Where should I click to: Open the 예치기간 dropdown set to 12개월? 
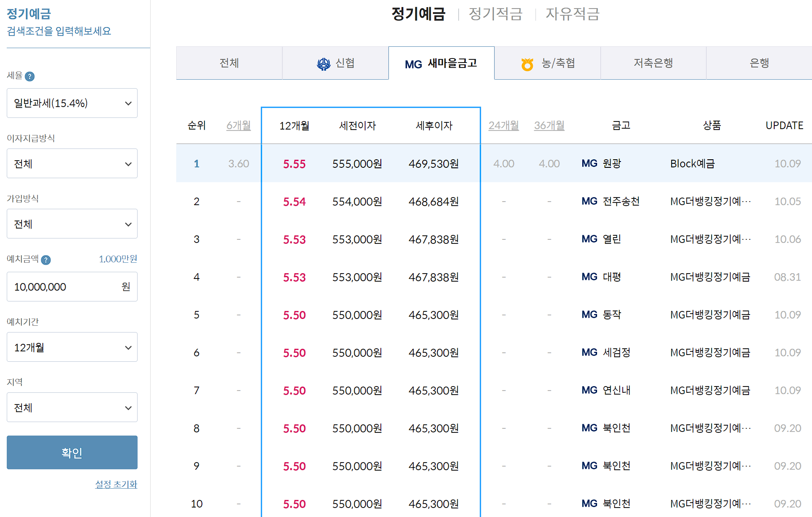(x=72, y=347)
